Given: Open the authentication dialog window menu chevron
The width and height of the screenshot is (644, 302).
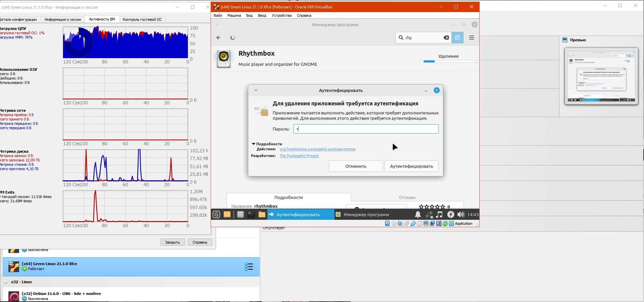Looking at the screenshot, I should click(x=256, y=90).
